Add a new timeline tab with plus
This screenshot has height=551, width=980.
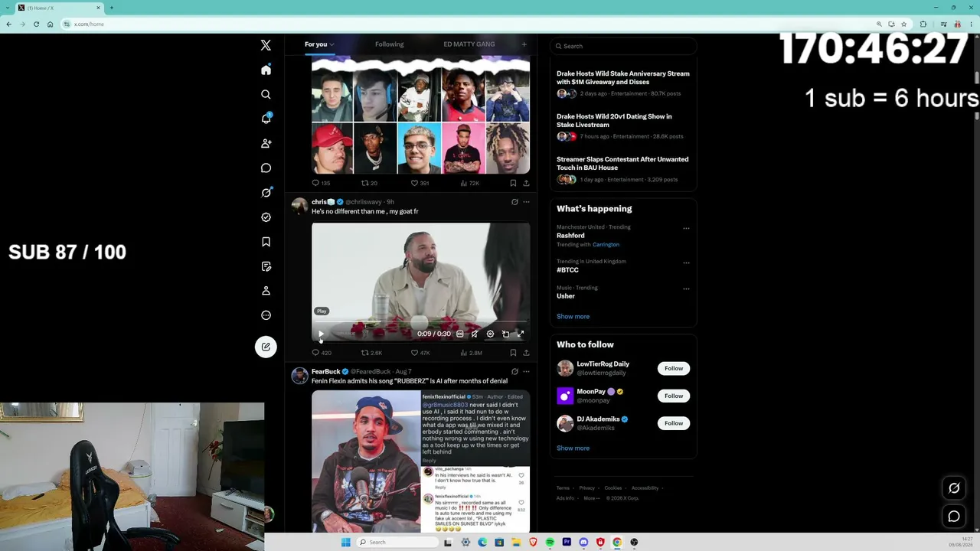pyautogui.click(x=524, y=44)
